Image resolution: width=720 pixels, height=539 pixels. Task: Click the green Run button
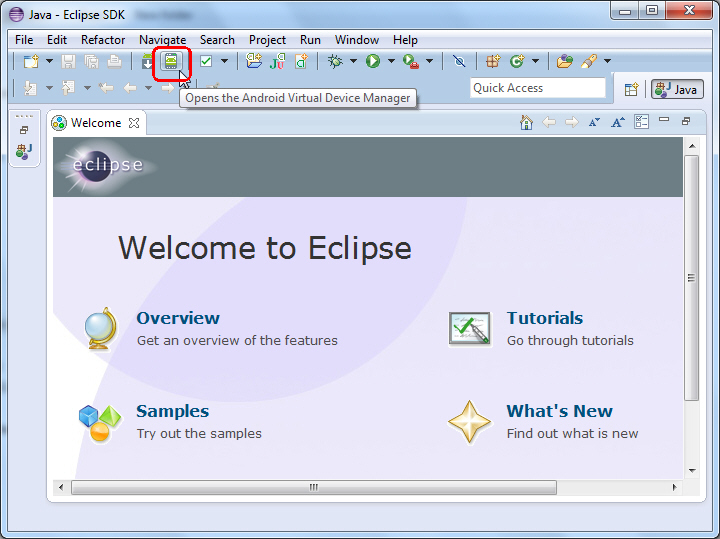373,61
